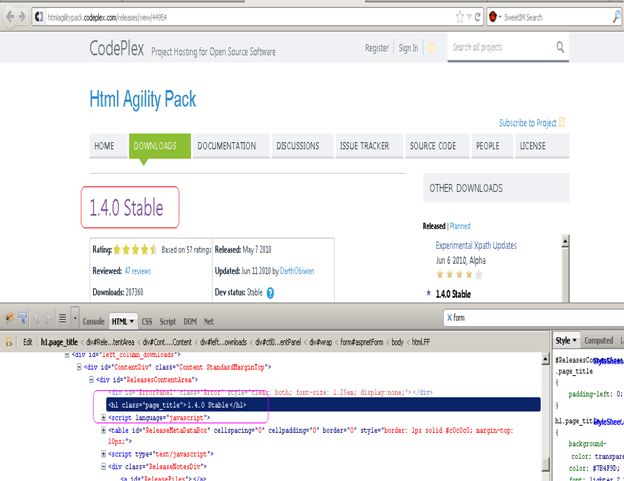Click the Firebug command line lines icon
The height and width of the screenshot is (481, 624).
(x=62, y=318)
